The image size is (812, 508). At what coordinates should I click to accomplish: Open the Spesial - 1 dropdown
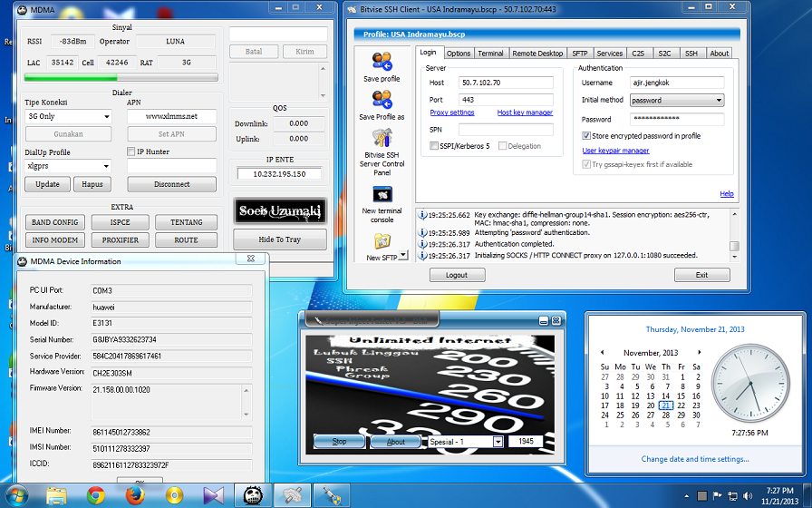pyautogui.click(x=466, y=442)
